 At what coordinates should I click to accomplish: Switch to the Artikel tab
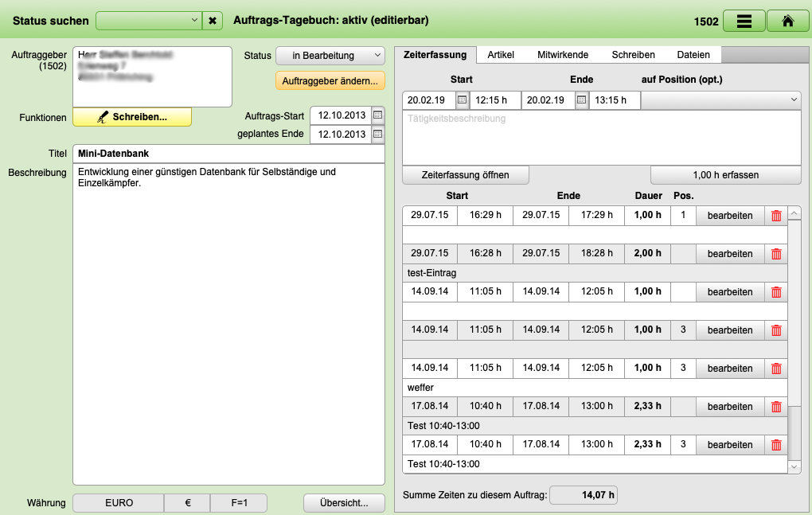click(x=501, y=55)
